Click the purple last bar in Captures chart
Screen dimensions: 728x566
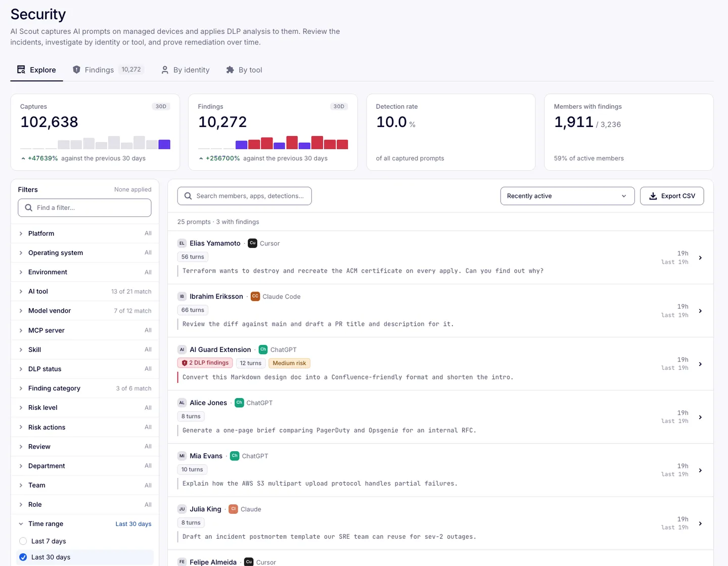pyautogui.click(x=164, y=144)
